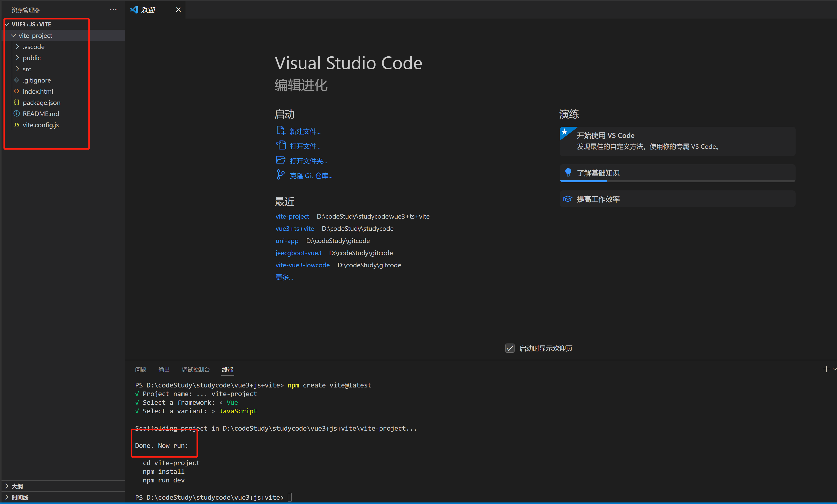Click the terminal prompt input cursor
Viewport: 837px width, 504px height.
(290, 497)
